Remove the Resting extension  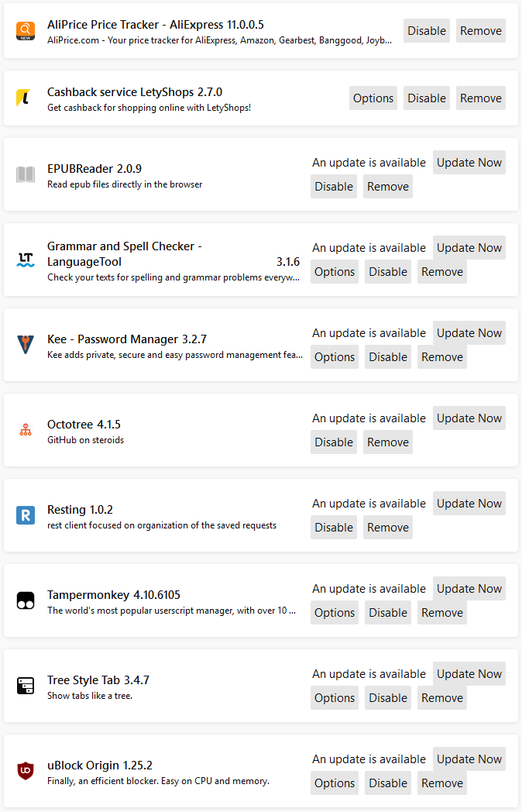(388, 528)
